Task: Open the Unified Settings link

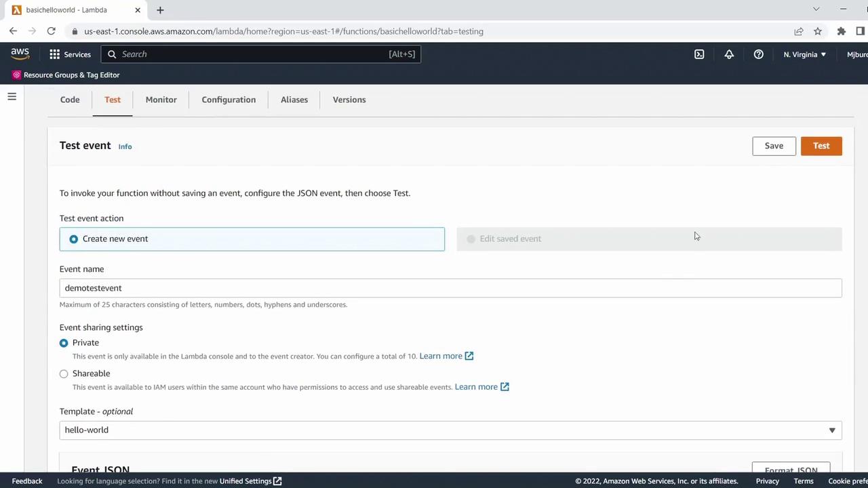Action: click(245, 481)
